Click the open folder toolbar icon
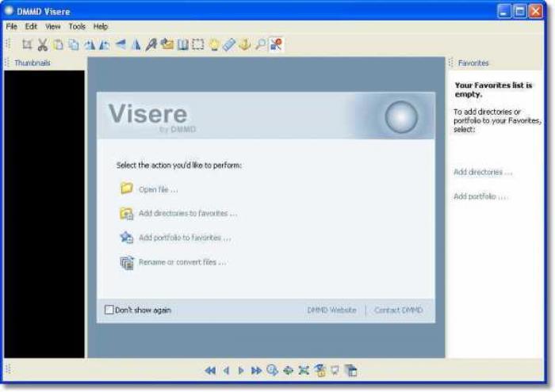Screen dimensions: 555x392 pos(167,44)
